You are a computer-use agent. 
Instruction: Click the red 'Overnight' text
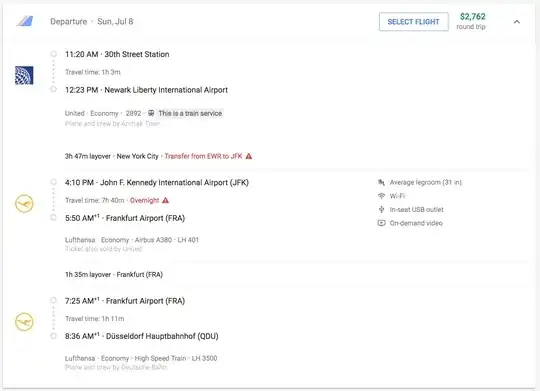(x=144, y=200)
